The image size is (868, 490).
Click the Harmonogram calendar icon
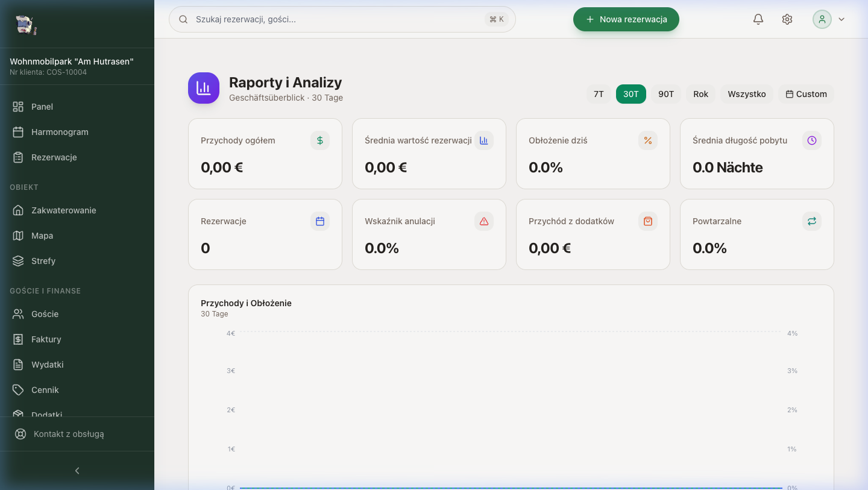click(18, 132)
